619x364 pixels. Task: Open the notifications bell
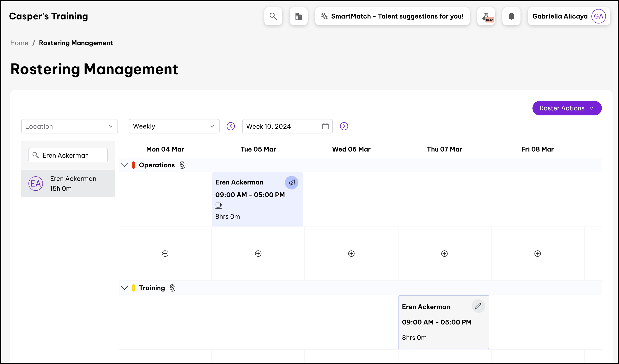click(511, 16)
